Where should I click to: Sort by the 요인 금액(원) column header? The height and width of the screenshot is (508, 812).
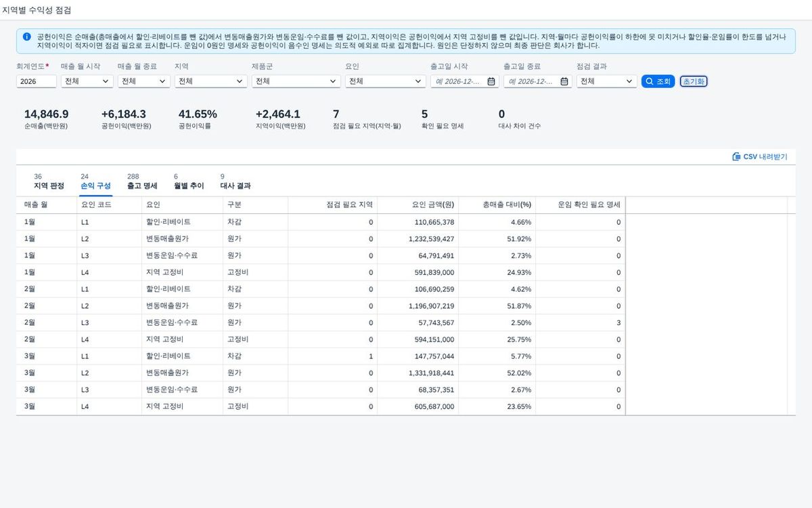[418, 205]
